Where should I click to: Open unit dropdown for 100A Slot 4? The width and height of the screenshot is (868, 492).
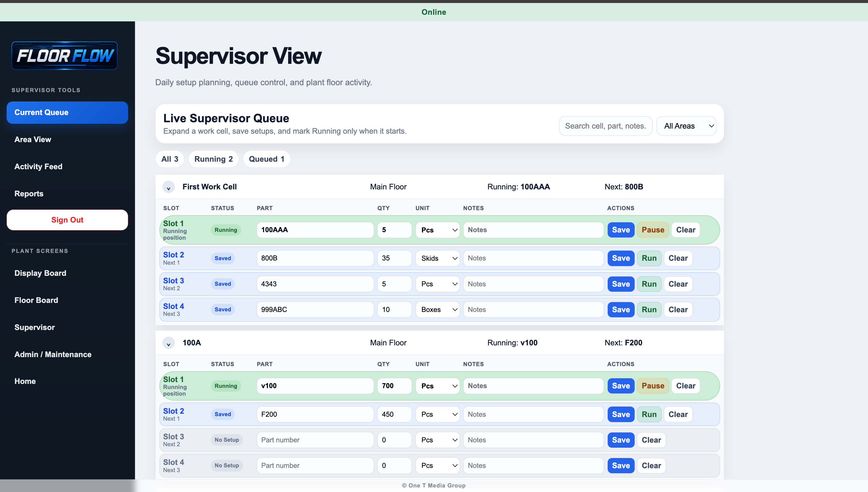(x=437, y=466)
